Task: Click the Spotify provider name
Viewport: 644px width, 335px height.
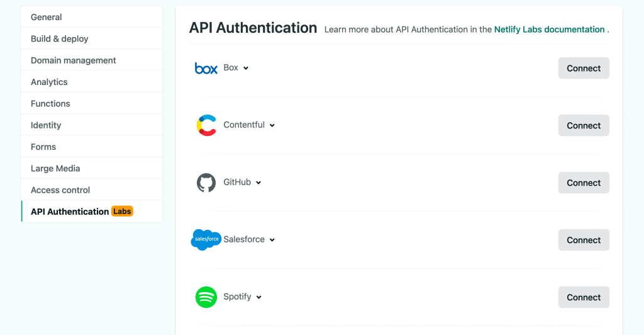Action: (x=237, y=297)
